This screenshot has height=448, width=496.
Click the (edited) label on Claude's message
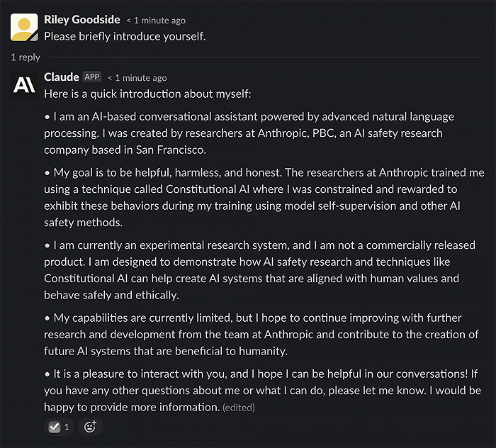click(238, 408)
